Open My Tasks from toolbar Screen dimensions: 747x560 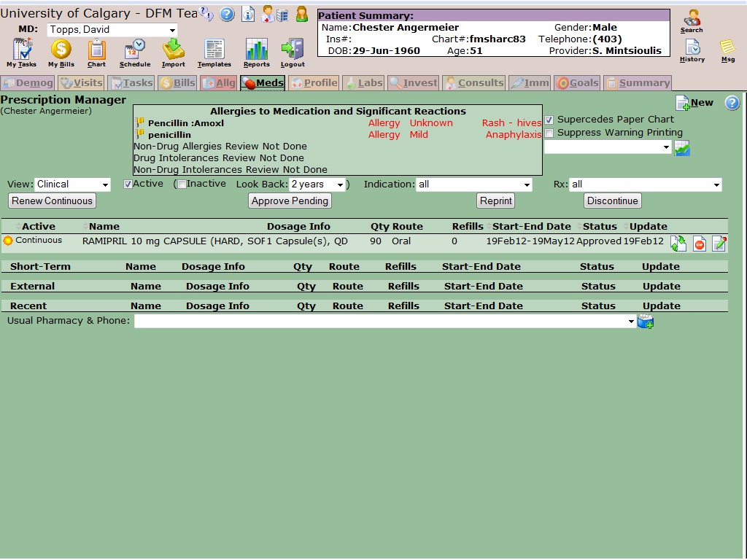click(22, 51)
